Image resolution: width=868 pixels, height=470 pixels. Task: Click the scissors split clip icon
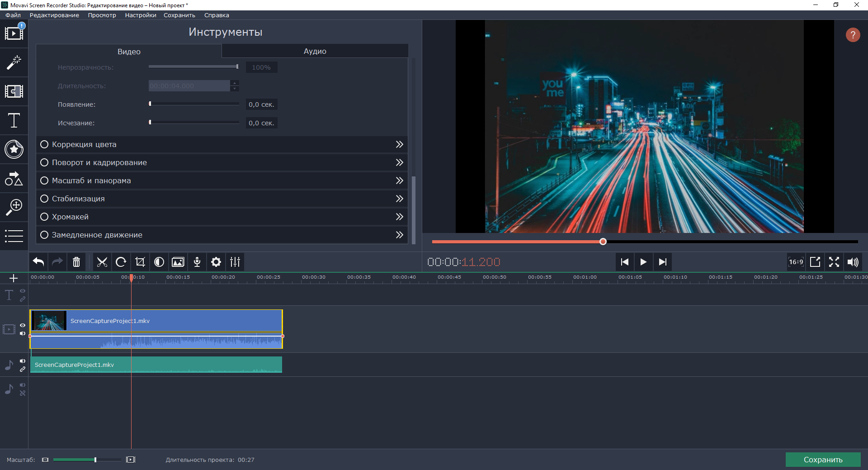tap(102, 262)
